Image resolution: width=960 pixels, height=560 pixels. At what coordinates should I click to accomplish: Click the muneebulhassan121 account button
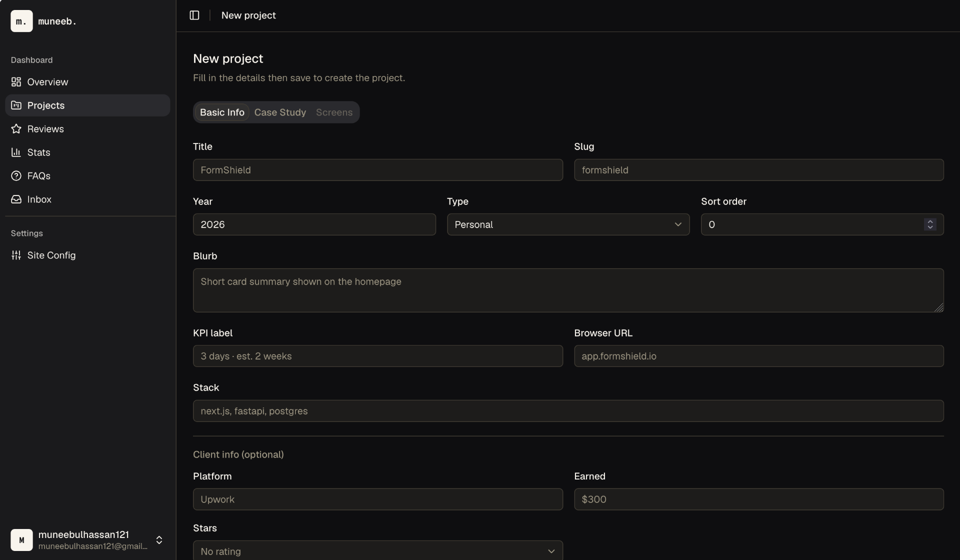point(87,540)
